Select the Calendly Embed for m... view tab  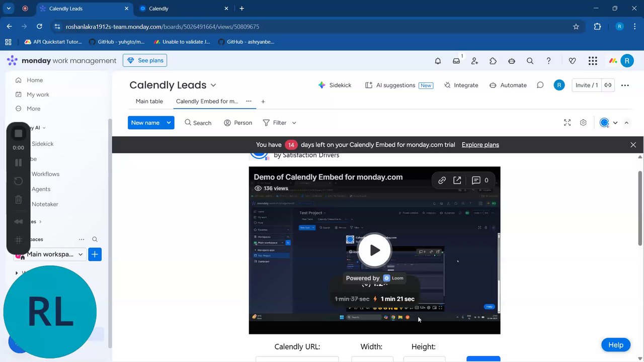[x=207, y=101]
